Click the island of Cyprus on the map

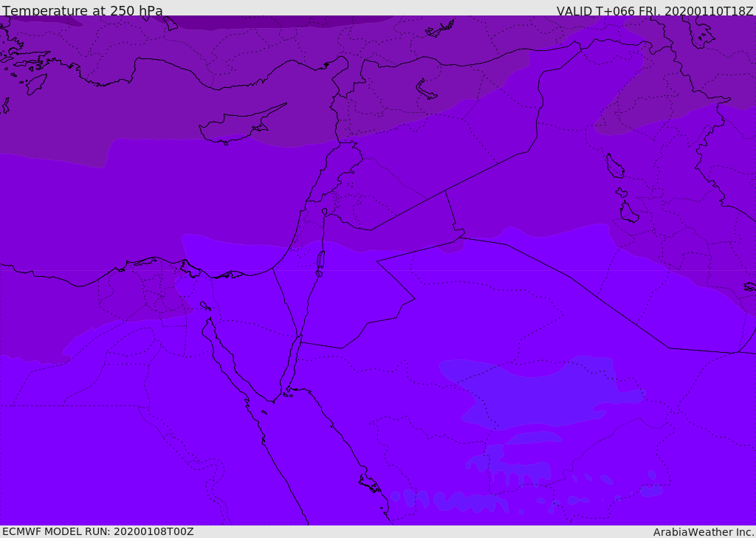click(x=237, y=126)
